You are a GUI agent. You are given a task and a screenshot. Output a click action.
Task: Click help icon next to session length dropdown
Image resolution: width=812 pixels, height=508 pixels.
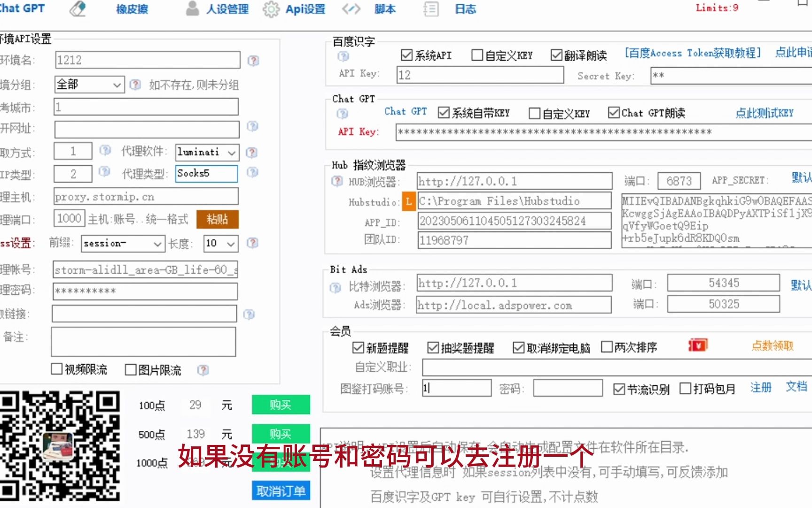click(x=252, y=243)
